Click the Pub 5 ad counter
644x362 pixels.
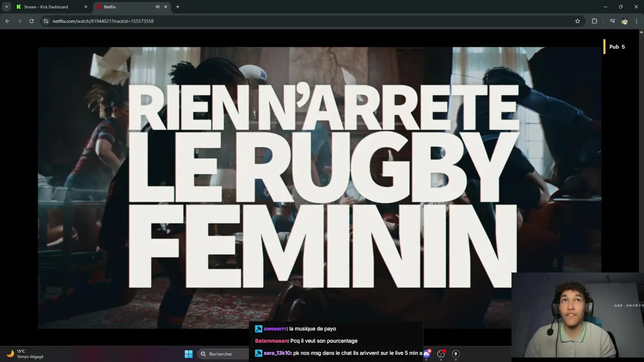click(615, 47)
